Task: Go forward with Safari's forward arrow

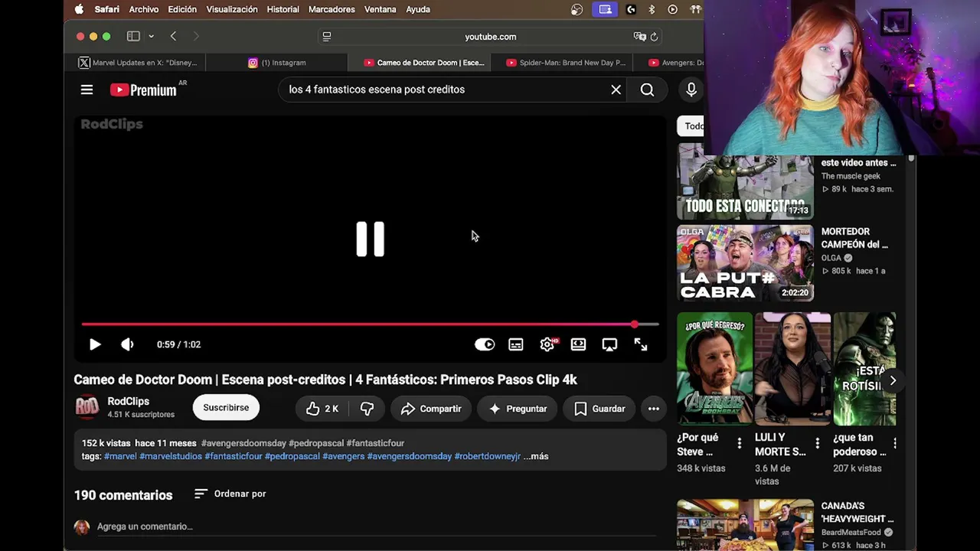Action: click(x=196, y=36)
